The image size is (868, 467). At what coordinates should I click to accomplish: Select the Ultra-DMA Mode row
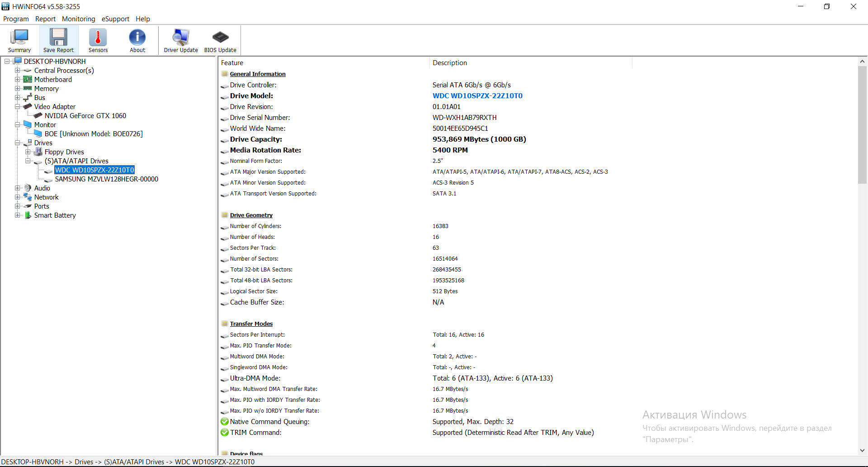(537, 378)
